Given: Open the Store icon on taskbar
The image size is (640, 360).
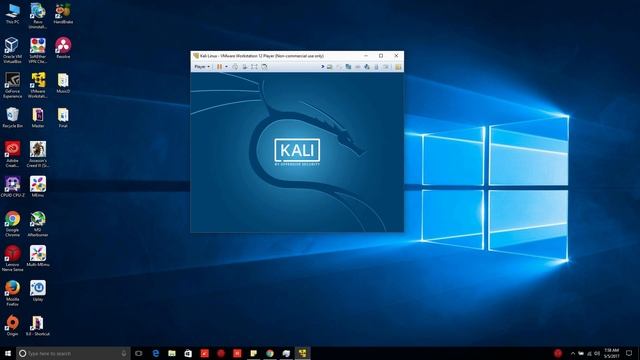Looking at the screenshot, I should point(188,353).
